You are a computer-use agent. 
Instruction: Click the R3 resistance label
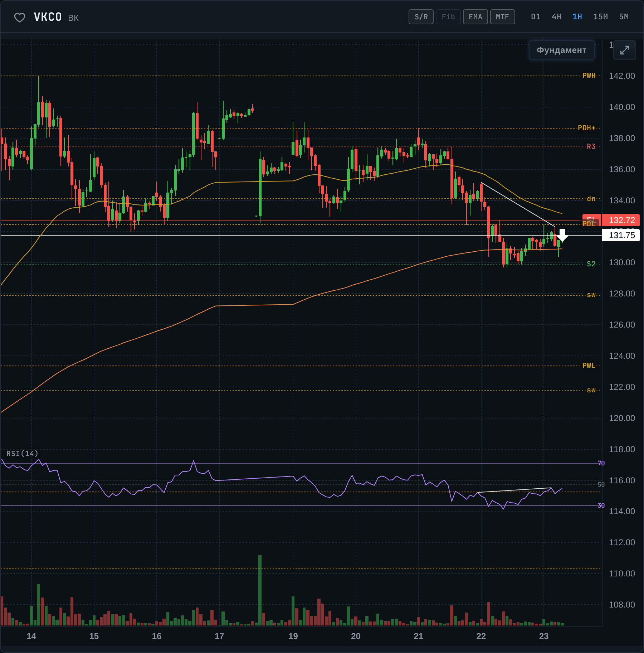point(591,146)
